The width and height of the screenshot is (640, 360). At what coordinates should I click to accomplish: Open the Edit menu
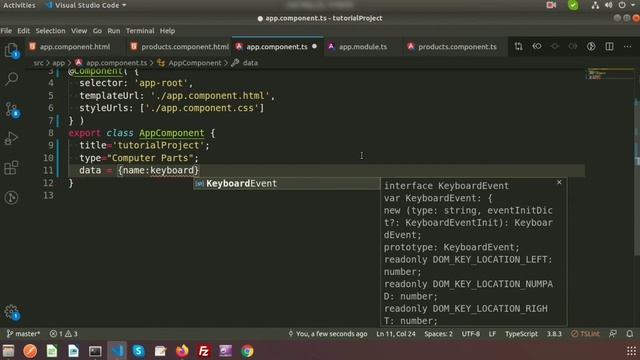(23, 31)
